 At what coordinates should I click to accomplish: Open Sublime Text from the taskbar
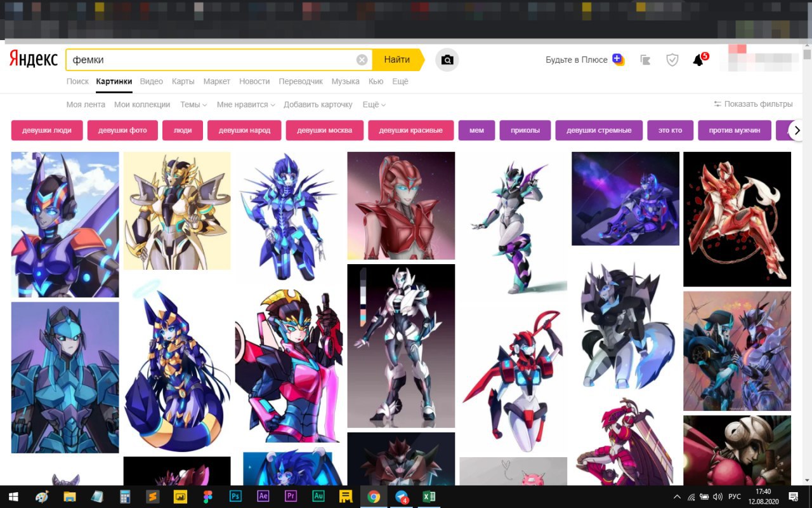152,497
